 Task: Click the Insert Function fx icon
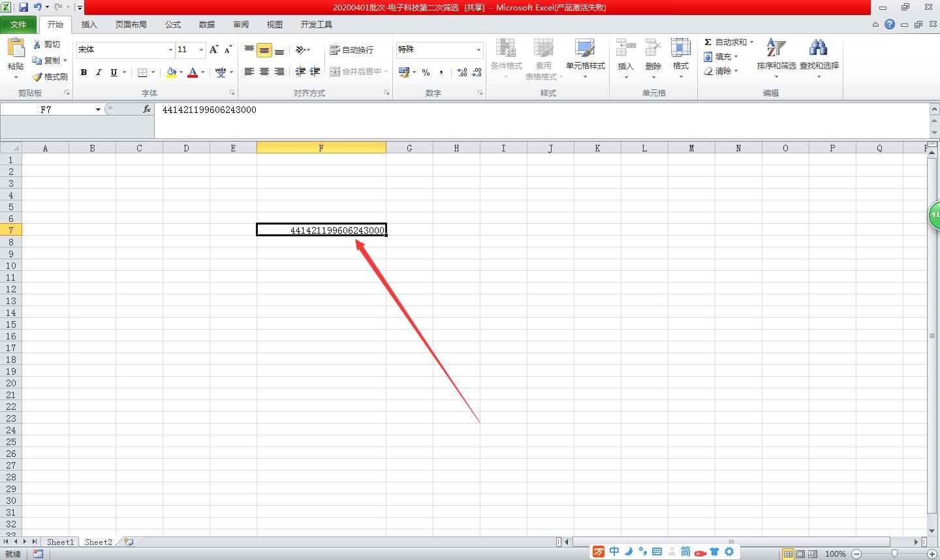click(147, 109)
